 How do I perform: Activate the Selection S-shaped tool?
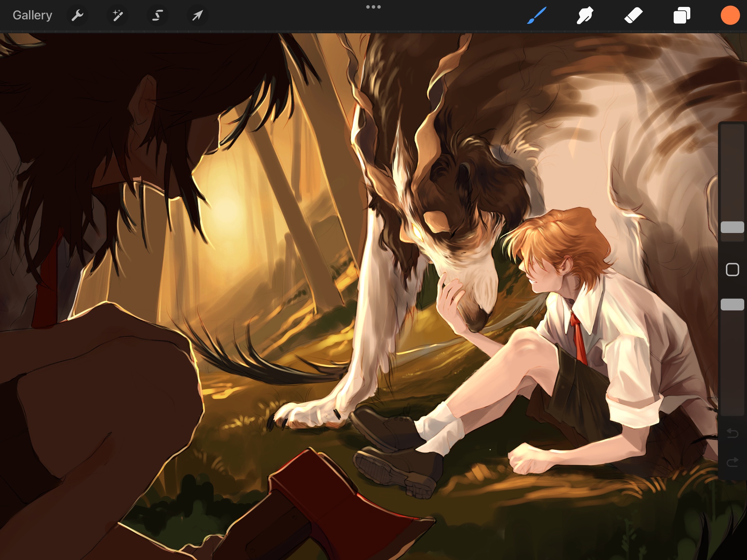[x=158, y=15]
